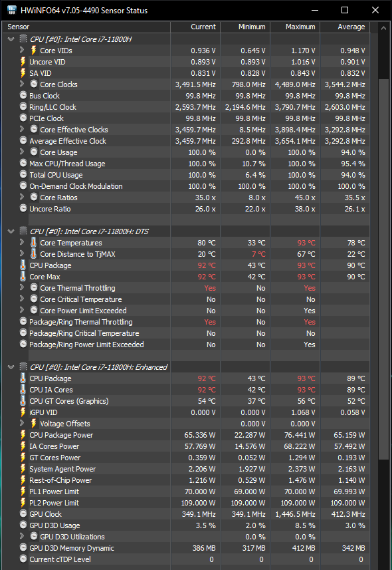Click the chip icon of the CPU DTS group
Screen dimensions: 392x570
tap(23, 231)
